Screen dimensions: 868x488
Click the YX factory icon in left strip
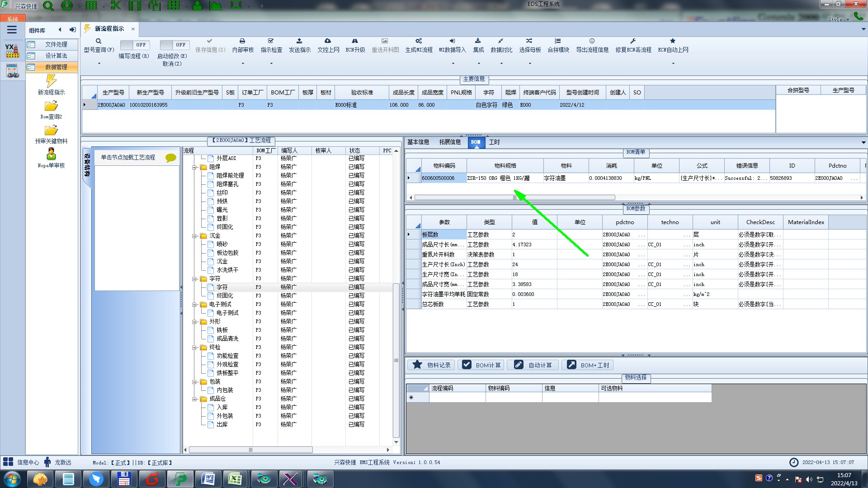click(x=12, y=51)
